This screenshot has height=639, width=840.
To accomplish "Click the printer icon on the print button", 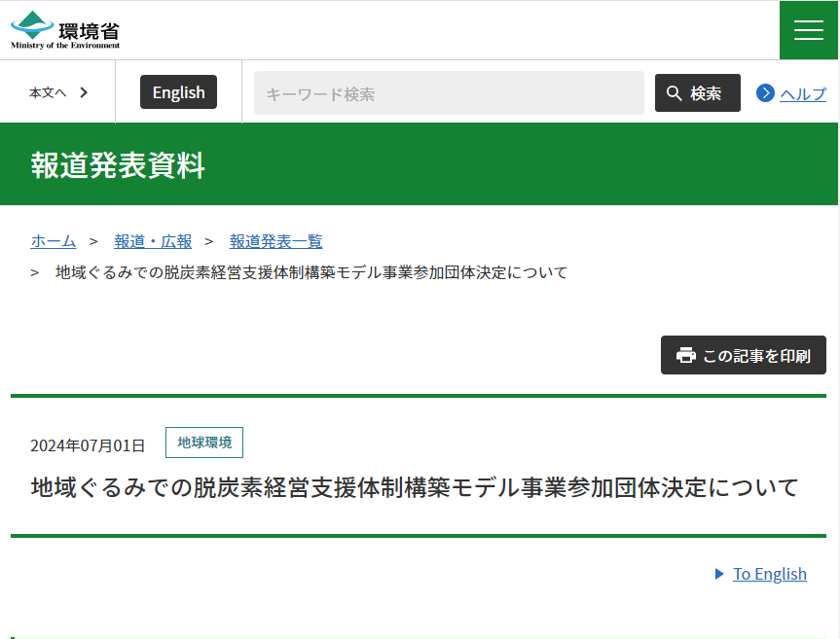I will (x=687, y=356).
